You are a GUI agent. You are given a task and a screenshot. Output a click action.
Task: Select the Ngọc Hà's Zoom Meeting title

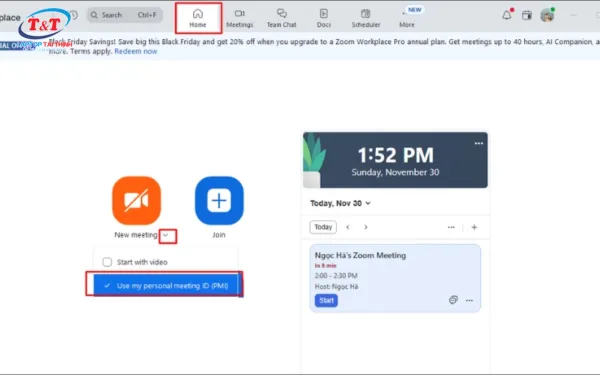(360, 255)
